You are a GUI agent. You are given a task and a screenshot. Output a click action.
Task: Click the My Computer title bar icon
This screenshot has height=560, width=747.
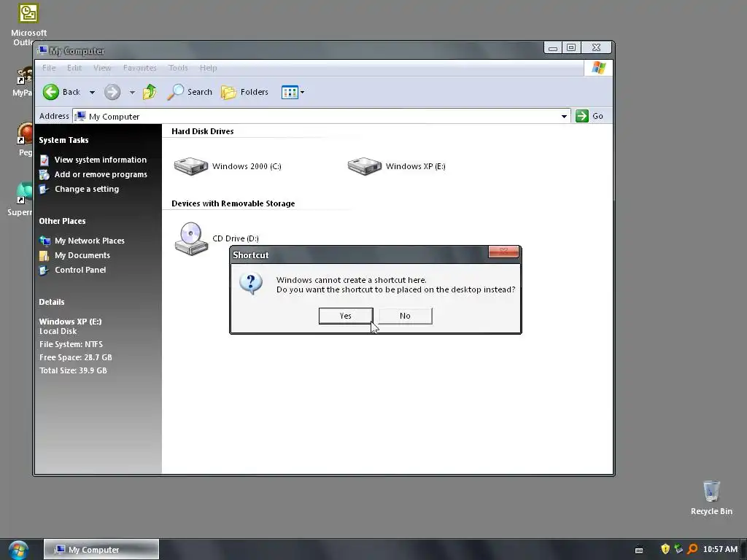pyautogui.click(x=43, y=50)
